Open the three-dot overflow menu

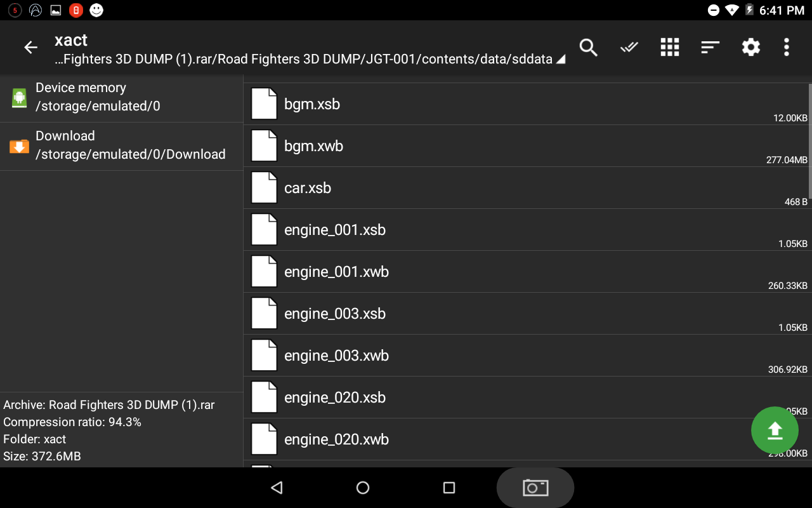(787, 48)
